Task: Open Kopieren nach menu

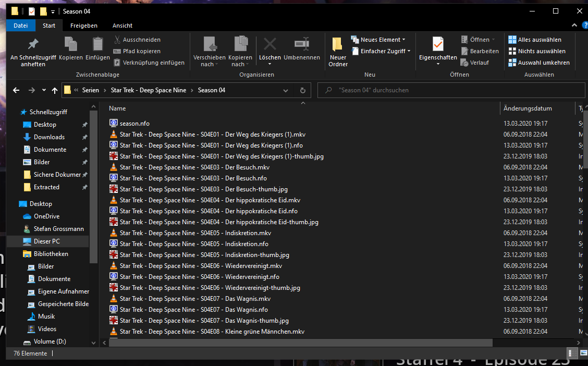Action: pos(240,52)
